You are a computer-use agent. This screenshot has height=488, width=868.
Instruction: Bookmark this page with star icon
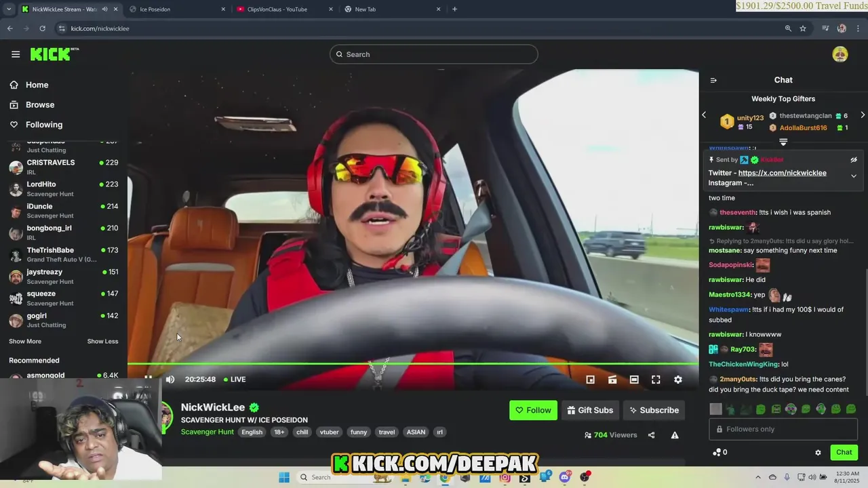803,28
